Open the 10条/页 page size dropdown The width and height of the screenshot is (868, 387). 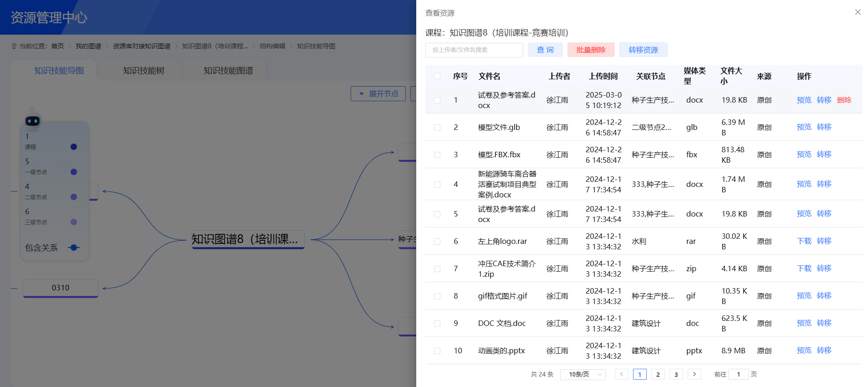[583, 374]
